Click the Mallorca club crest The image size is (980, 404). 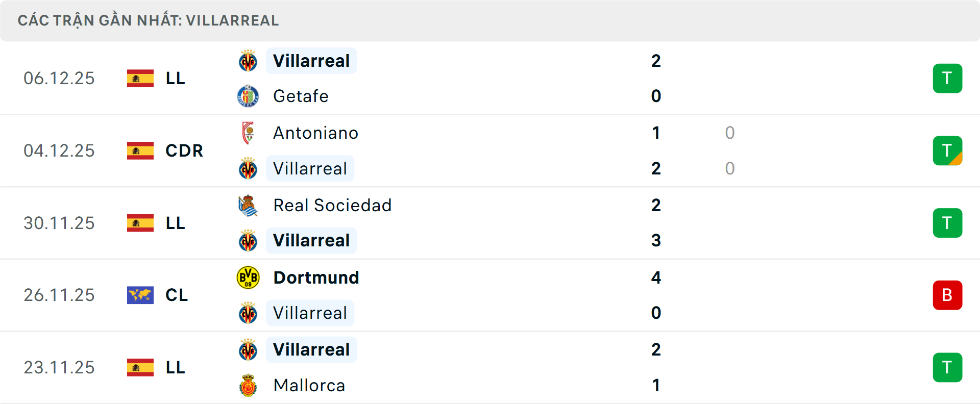(x=248, y=386)
